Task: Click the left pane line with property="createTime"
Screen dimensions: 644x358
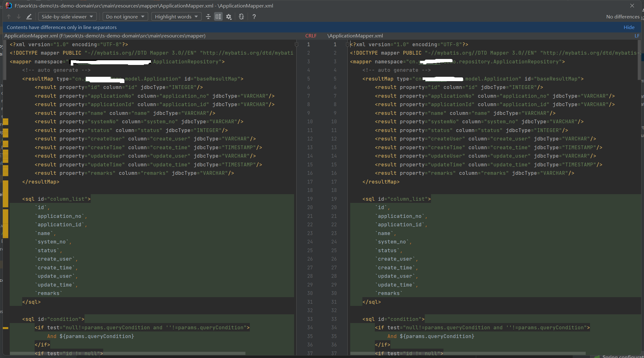Action: (148, 147)
